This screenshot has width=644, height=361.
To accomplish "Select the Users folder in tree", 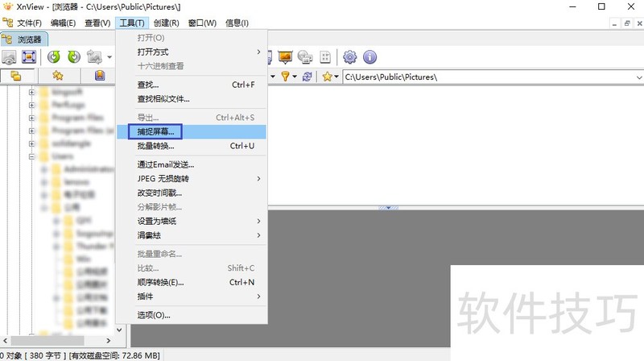I will 63,156.
